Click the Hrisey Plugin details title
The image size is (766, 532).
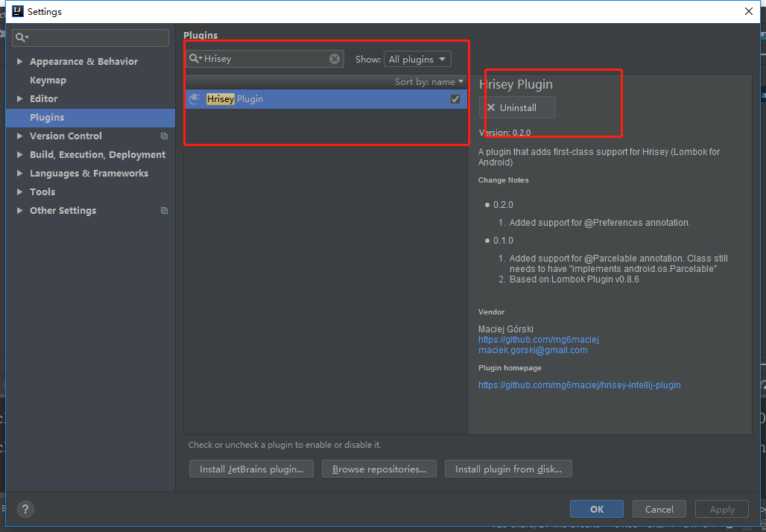[516, 84]
